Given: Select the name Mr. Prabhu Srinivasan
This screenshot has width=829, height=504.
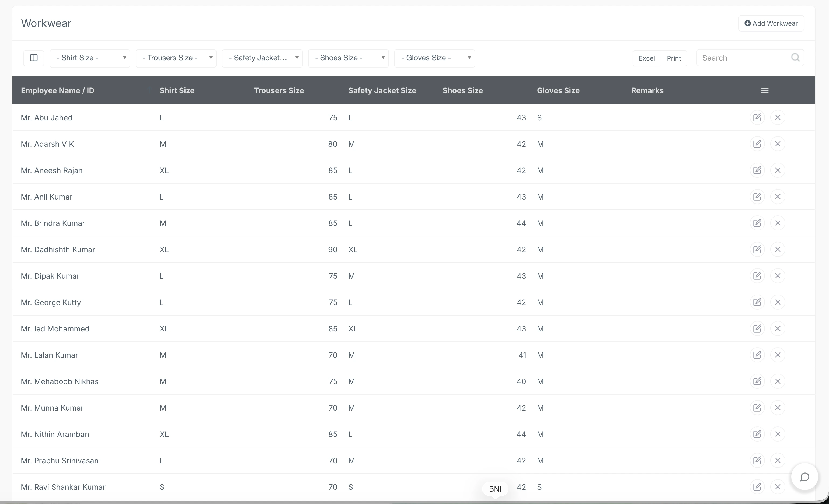Looking at the screenshot, I should click(60, 461).
